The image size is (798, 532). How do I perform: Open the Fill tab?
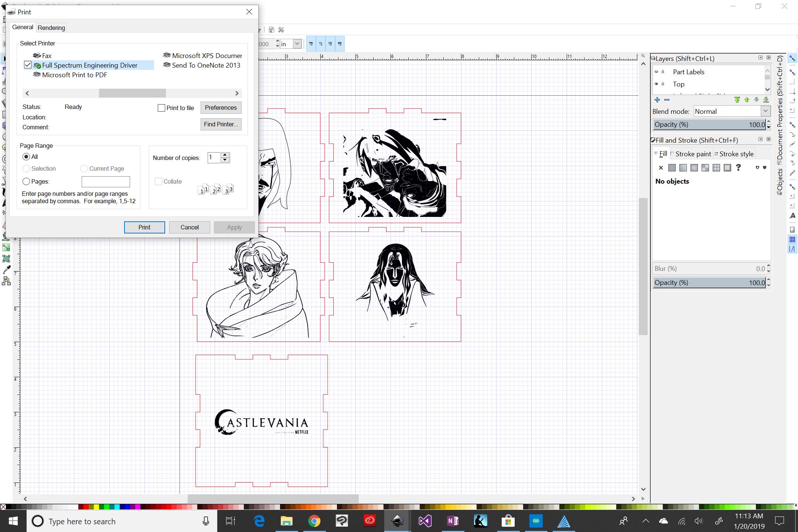click(x=661, y=154)
